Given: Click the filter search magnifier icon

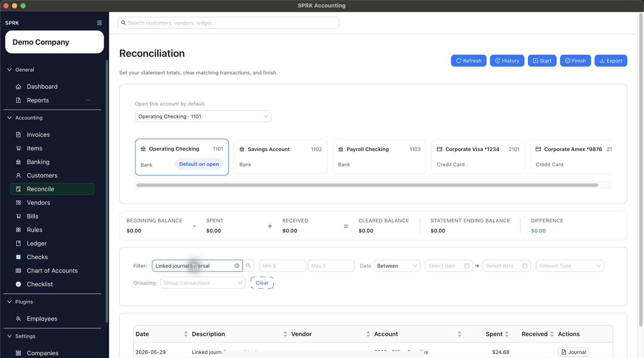Looking at the screenshot, I should [248, 266].
